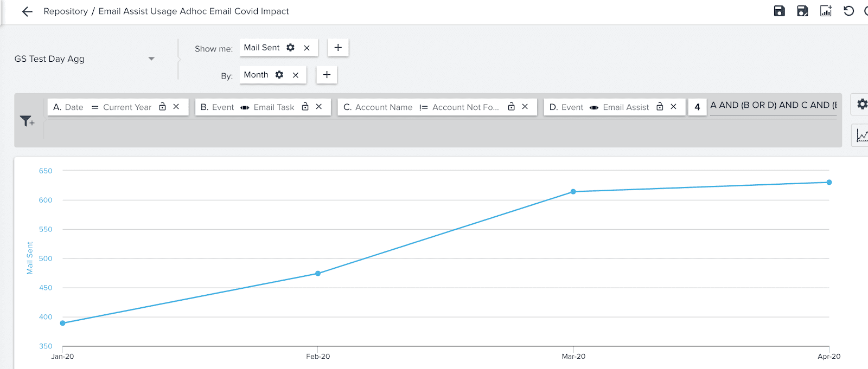
Task: Open Month field settings gear
Action: 279,75
